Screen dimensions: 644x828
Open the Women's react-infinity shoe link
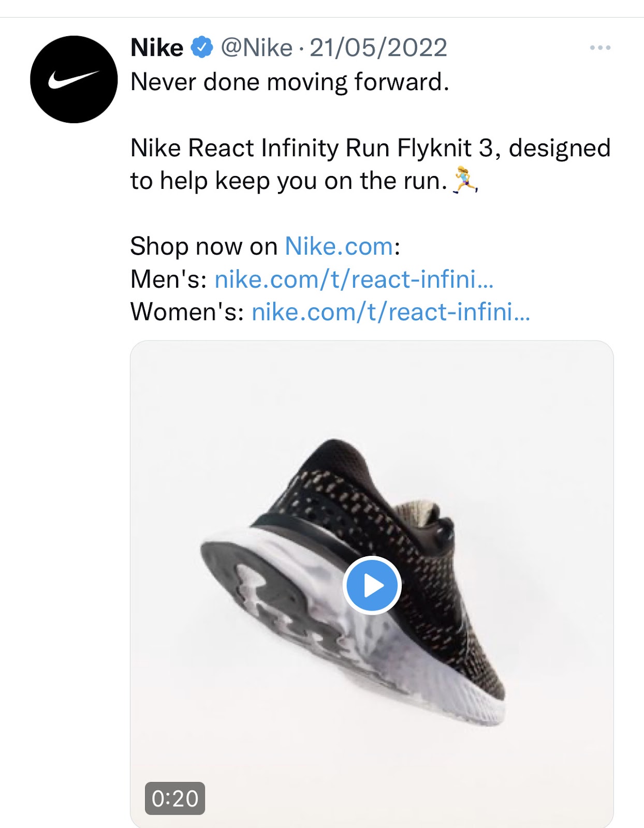pyautogui.click(x=390, y=312)
